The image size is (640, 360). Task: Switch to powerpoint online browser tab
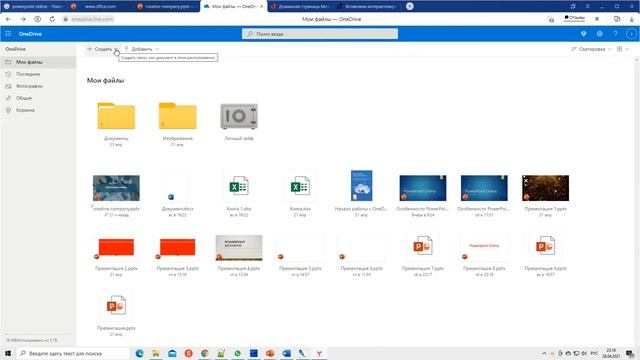(x=33, y=7)
